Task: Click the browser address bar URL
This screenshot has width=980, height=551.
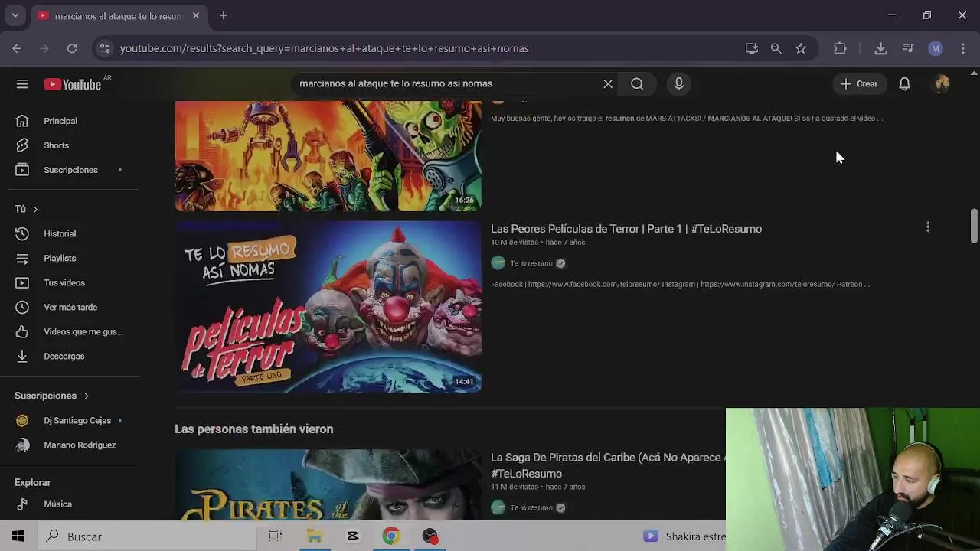Action: 325,48
